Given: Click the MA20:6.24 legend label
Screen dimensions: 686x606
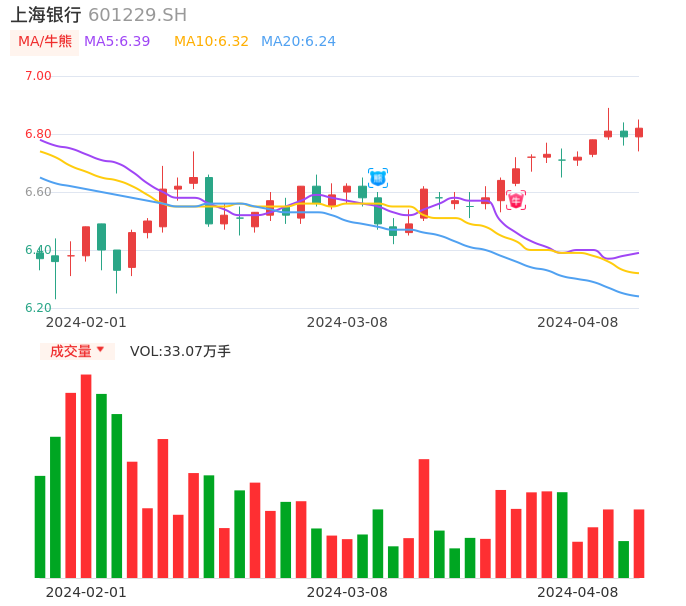Looking at the screenshot, I should pyautogui.click(x=298, y=42).
